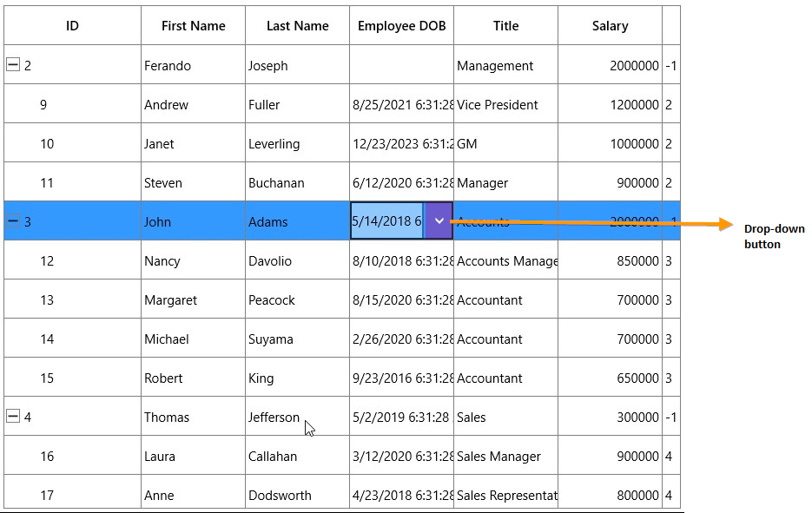Edit the 5/14/2018 date input field
The width and height of the screenshot is (812, 513).
pyautogui.click(x=386, y=220)
